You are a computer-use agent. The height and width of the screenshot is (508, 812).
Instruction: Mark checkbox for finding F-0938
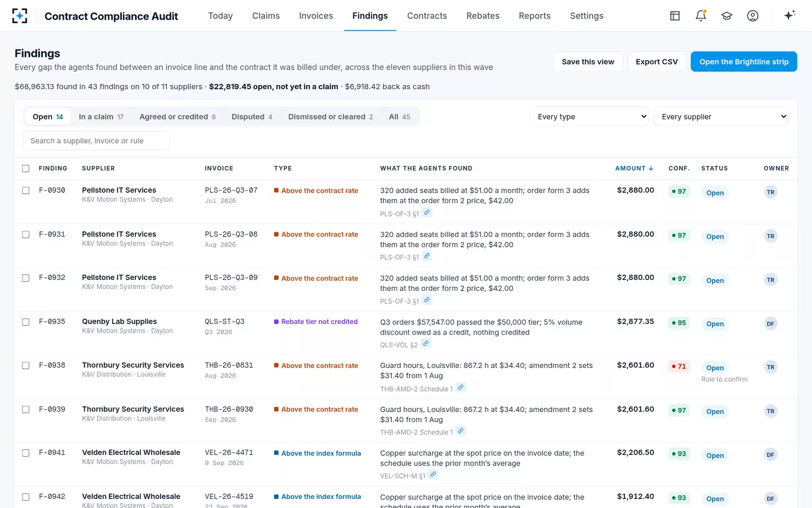point(25,366)
